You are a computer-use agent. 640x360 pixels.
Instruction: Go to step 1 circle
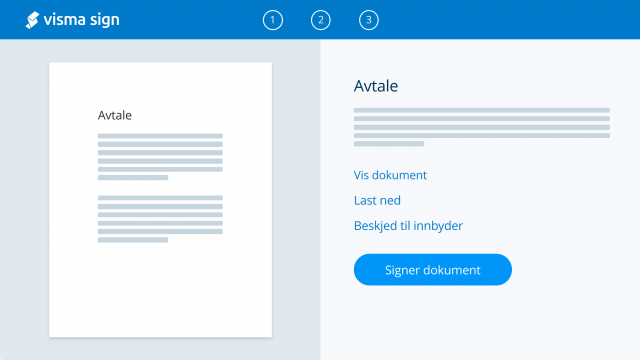click(x=273, y=20)
